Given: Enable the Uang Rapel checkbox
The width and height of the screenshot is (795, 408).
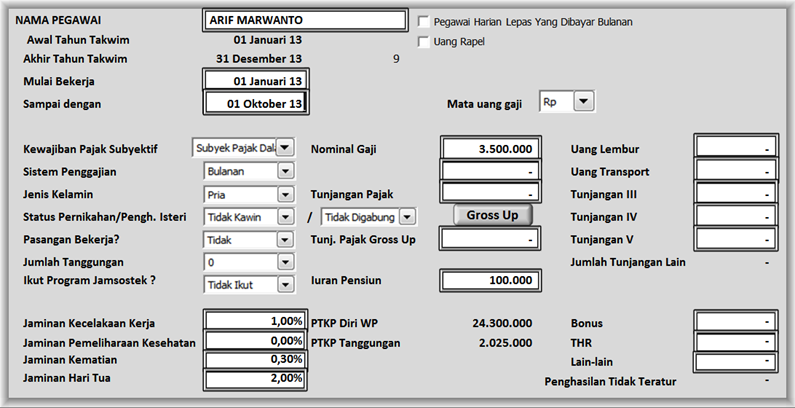Looking at the screenshot, I should pyautogui.click(x=423, y=42).
